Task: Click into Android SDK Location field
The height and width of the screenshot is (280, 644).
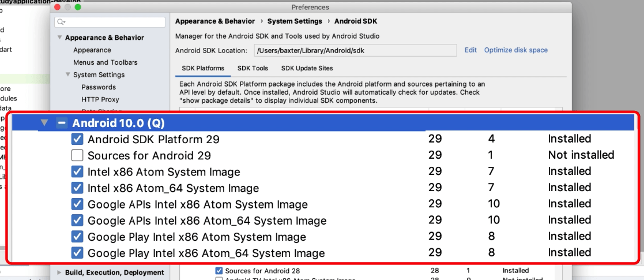Action: (355, 50)
